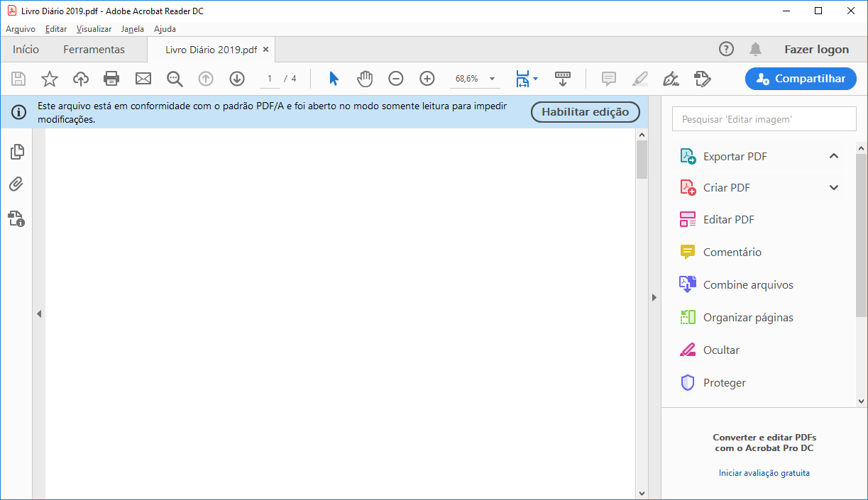Switch to the Ferramentas tab
Image resolution: width=868 pixels, height=500 pixels.
coord(94,50)
